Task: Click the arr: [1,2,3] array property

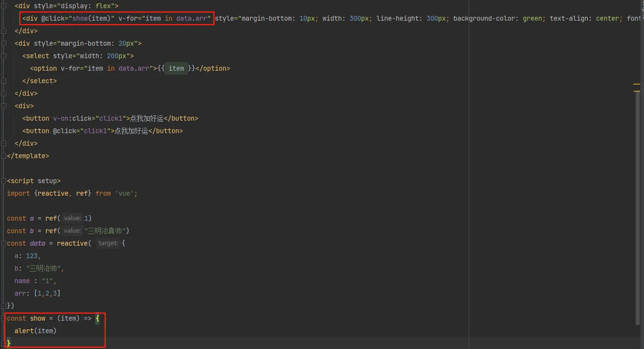Action: [38, 293]
